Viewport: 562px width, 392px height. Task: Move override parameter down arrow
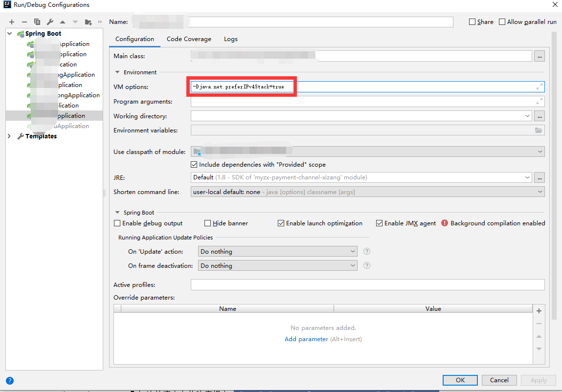click(x=539, y=348)
